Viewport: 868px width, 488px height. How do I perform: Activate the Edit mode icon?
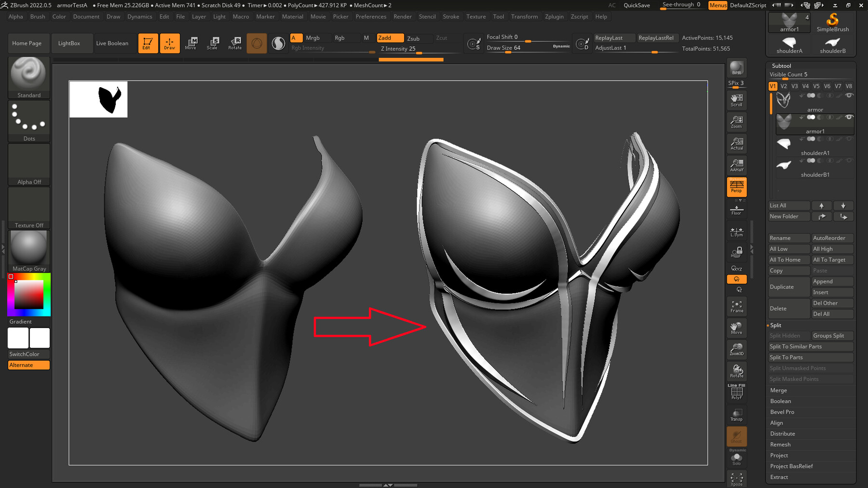148,43
